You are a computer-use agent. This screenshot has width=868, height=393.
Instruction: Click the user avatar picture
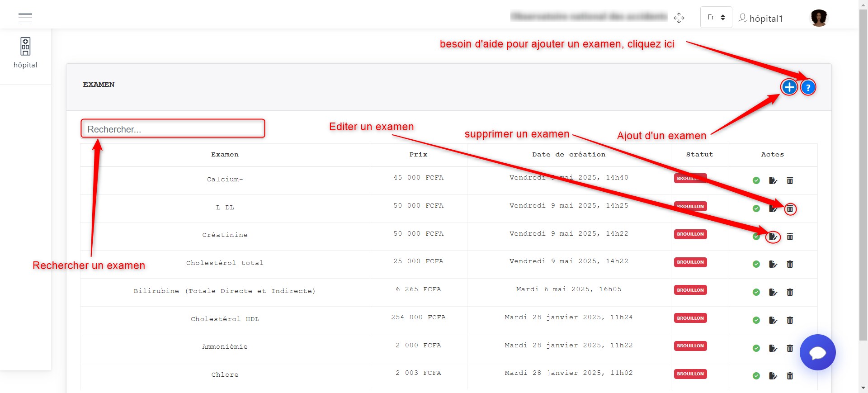click(819, 18)
